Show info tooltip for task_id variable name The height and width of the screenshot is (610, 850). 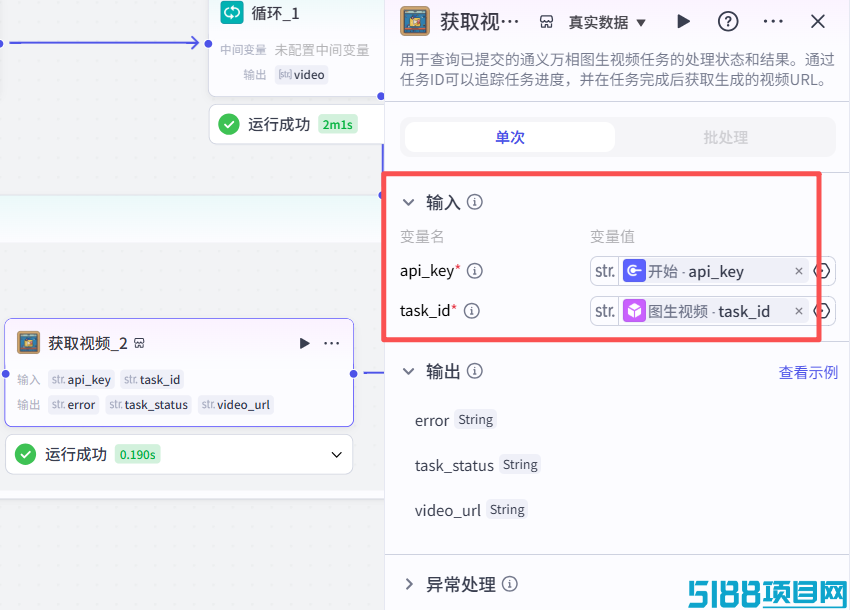tap(472, 311)
